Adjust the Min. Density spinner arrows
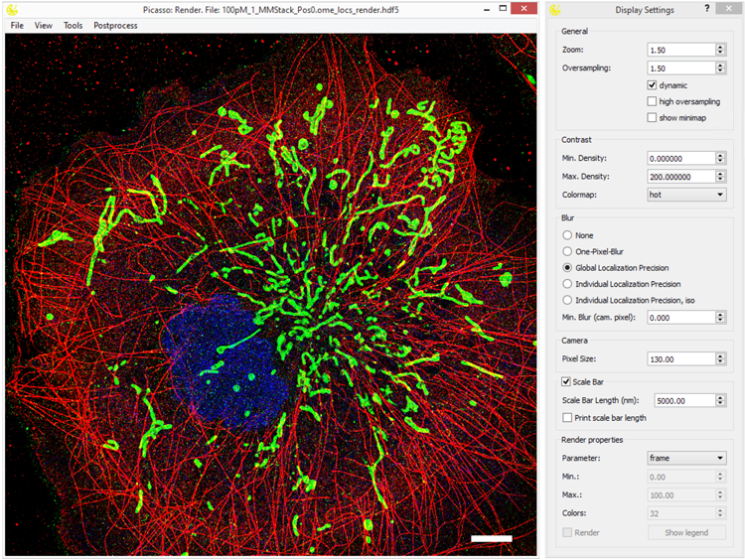Screen dimensions: 745x560 tap(720, 158)
